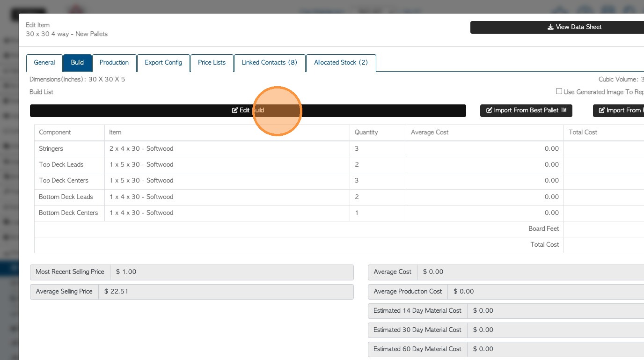Click the Bottom Deck Centers average cost 0.00
The width and height of the screenshot is (644, 360).
pos(551,213)
